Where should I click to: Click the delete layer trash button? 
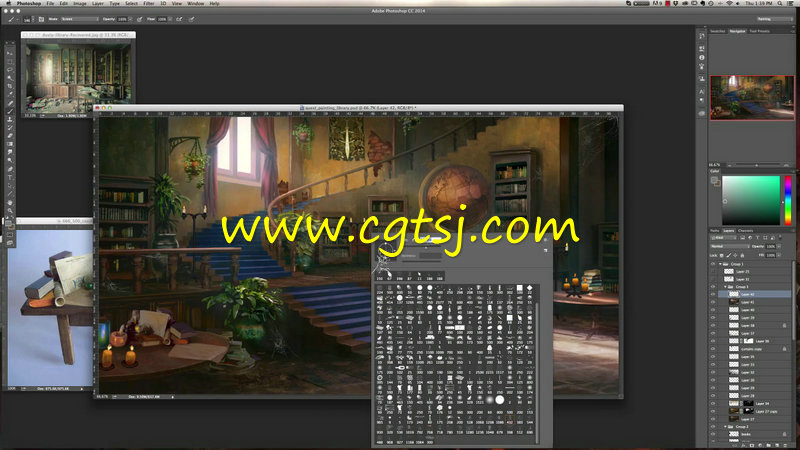click(786, 445)
